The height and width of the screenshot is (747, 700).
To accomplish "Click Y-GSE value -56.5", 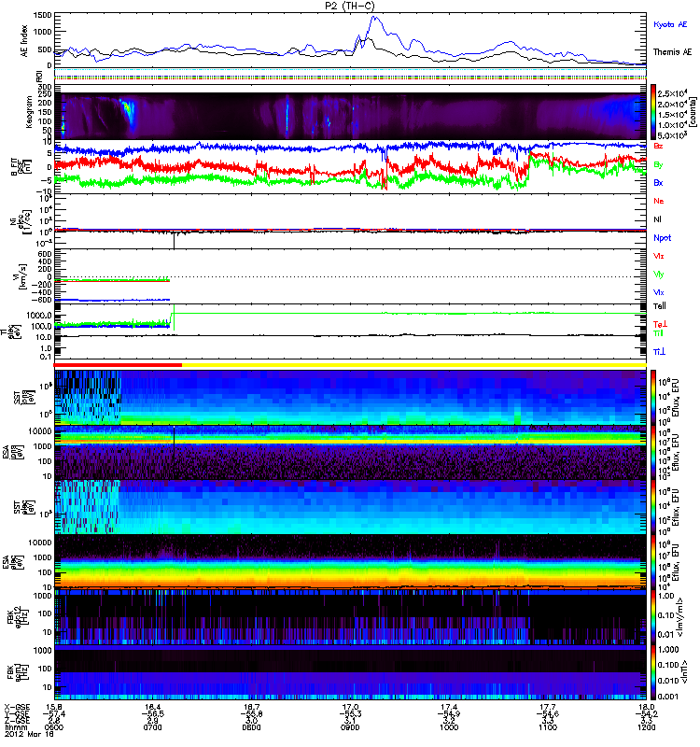I will coord(152,714).
